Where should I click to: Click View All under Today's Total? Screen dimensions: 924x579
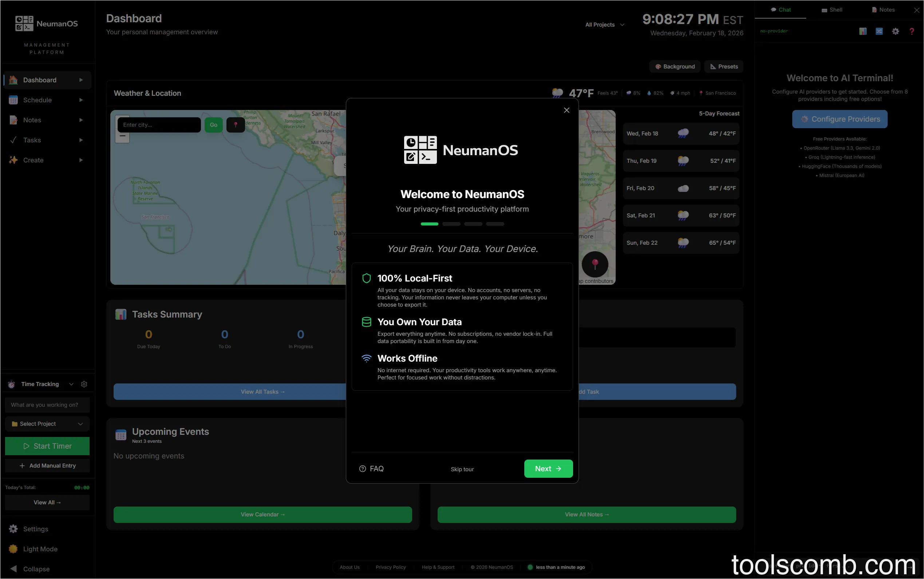47,503
